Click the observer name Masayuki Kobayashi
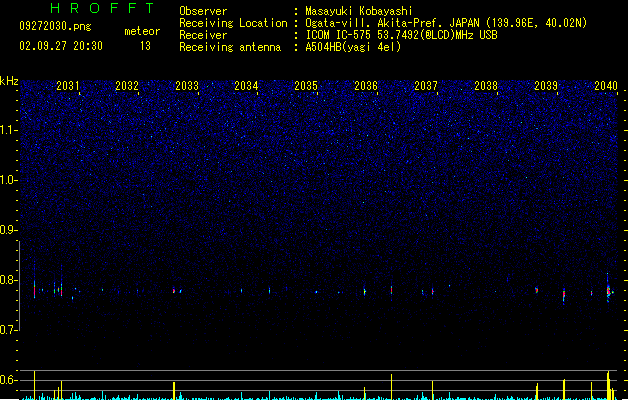629x400 pixels. click(359, 11)
